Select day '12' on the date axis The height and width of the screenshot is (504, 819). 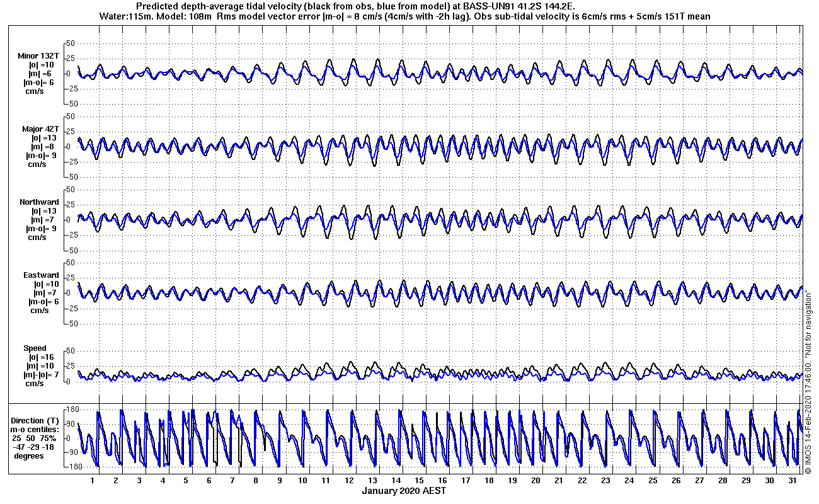click(x=349, y=480)
